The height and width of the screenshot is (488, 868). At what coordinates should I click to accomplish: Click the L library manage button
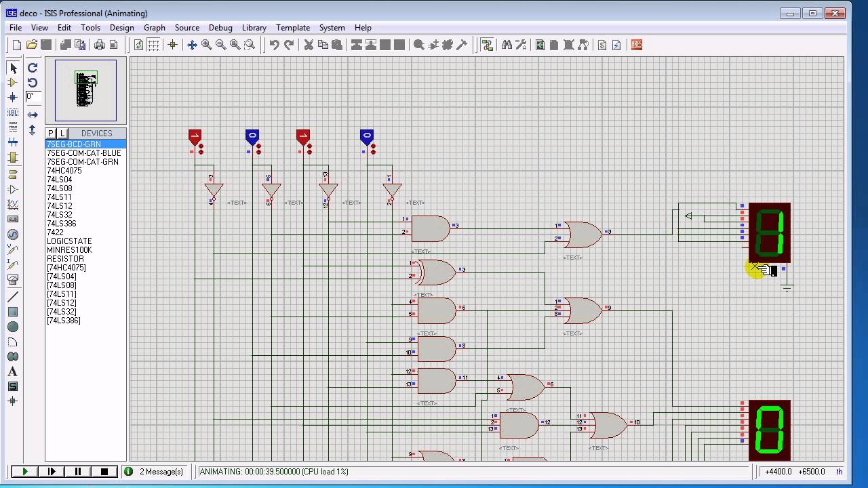62,134
